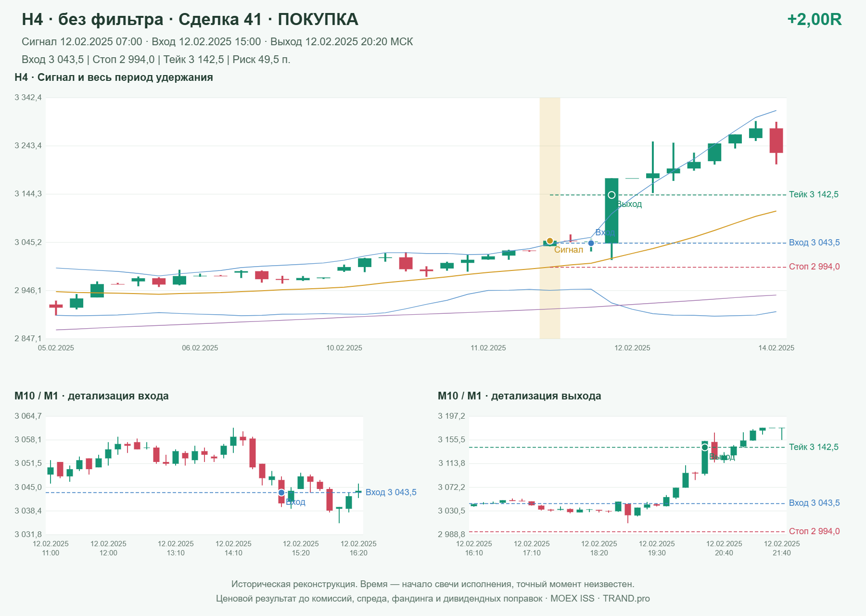Click the 2 988,8 label in exit detail chart

451,535
